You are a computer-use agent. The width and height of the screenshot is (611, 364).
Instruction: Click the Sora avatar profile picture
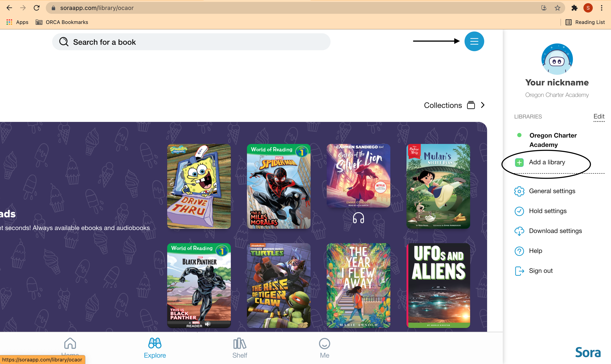tap(557, 59)
